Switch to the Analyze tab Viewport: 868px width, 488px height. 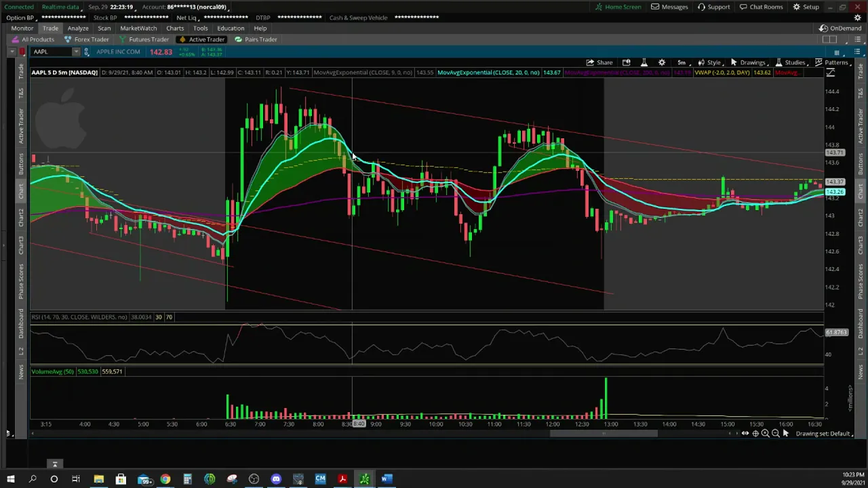pos(78,28)
